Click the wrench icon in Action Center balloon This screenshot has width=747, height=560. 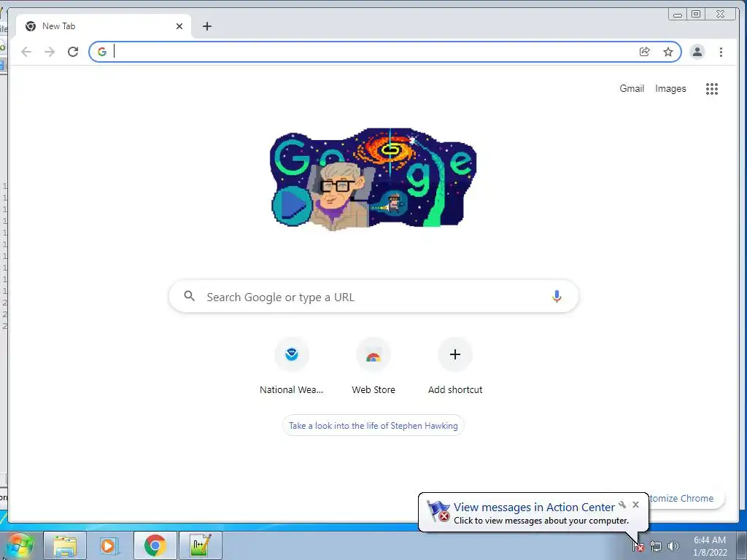point(622,505)
